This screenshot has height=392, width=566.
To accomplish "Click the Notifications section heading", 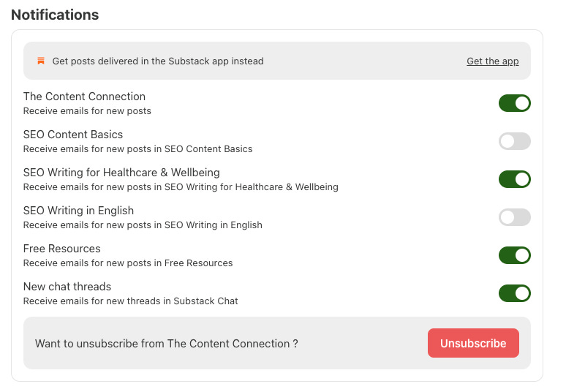I will pyautogui.click(x=55, y=15).
